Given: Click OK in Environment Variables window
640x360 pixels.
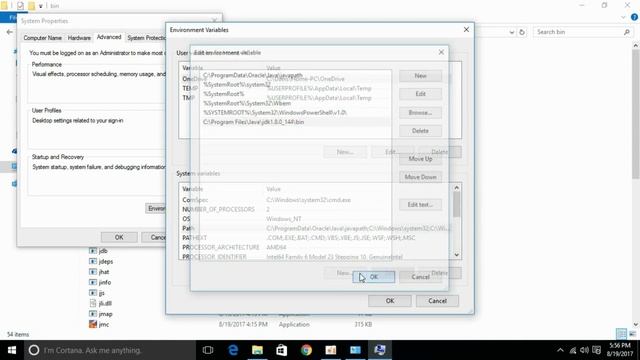Looking at the screenshot, I should pos(390,301).
